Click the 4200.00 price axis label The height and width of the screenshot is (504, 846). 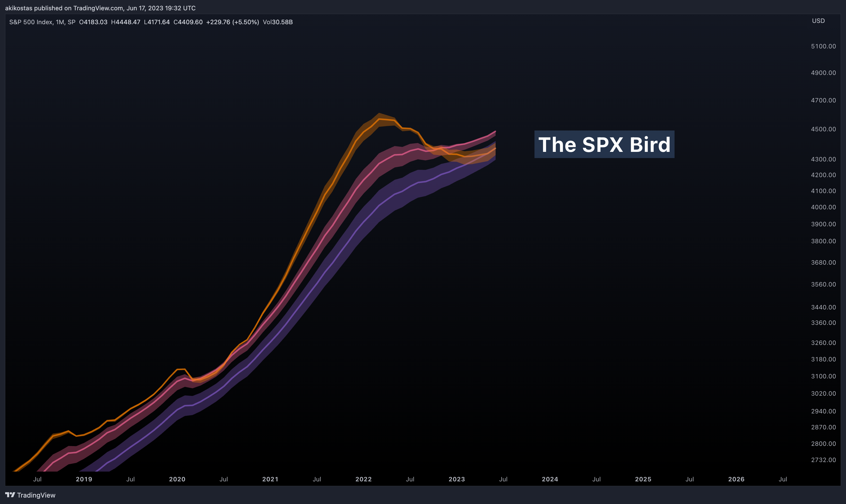pyautogui.click(x=823, y=175)
